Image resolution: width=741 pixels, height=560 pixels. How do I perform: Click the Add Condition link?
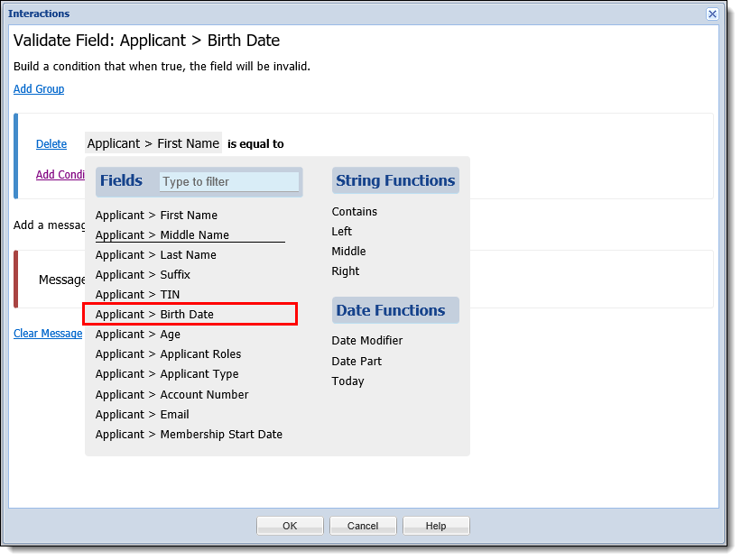(x=60, y=175)
